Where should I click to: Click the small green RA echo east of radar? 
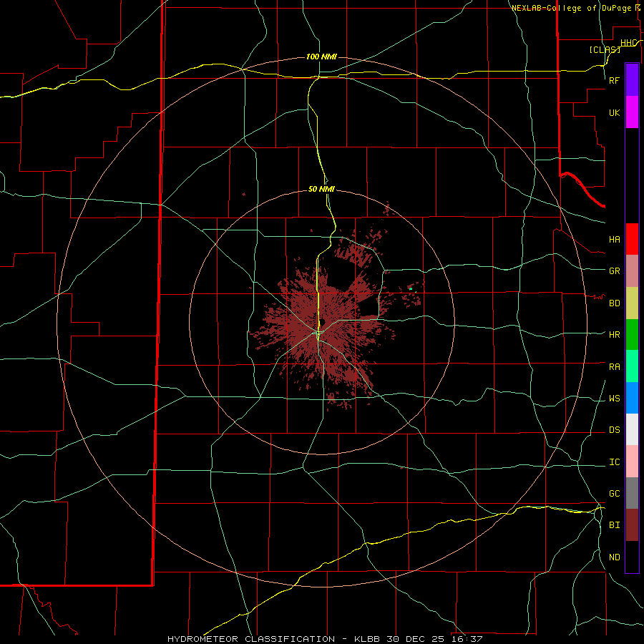[x=411, y=289]
